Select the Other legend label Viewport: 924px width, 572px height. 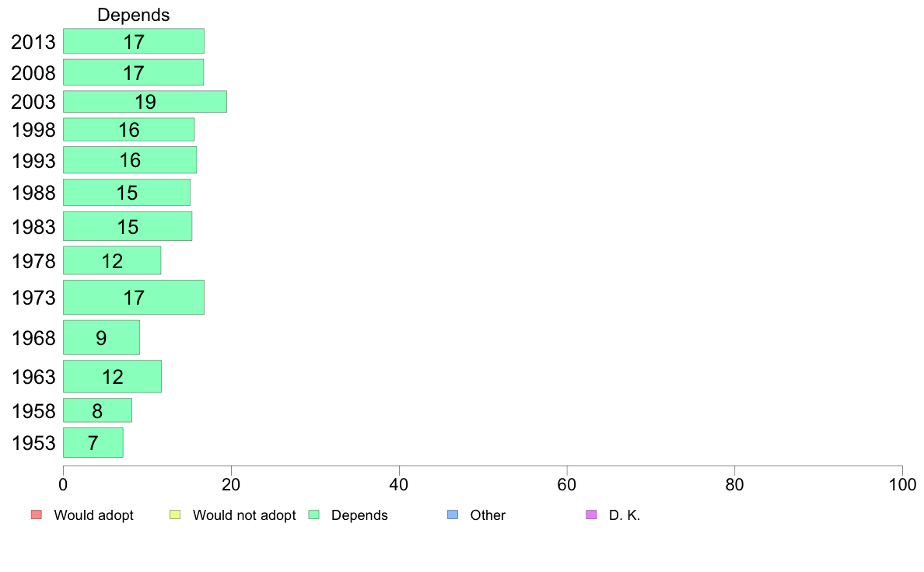click(488, 515)
